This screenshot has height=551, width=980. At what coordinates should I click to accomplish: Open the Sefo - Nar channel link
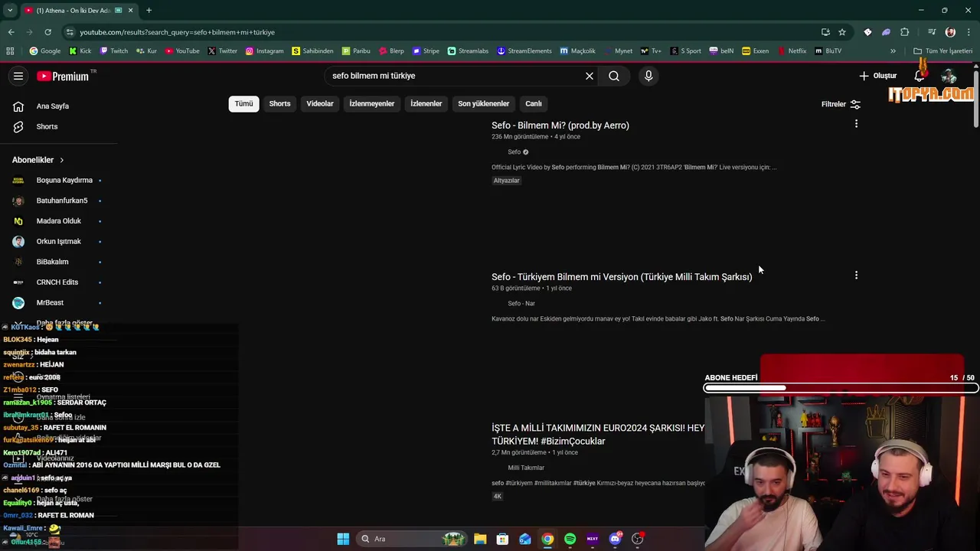tap(521, 303)
